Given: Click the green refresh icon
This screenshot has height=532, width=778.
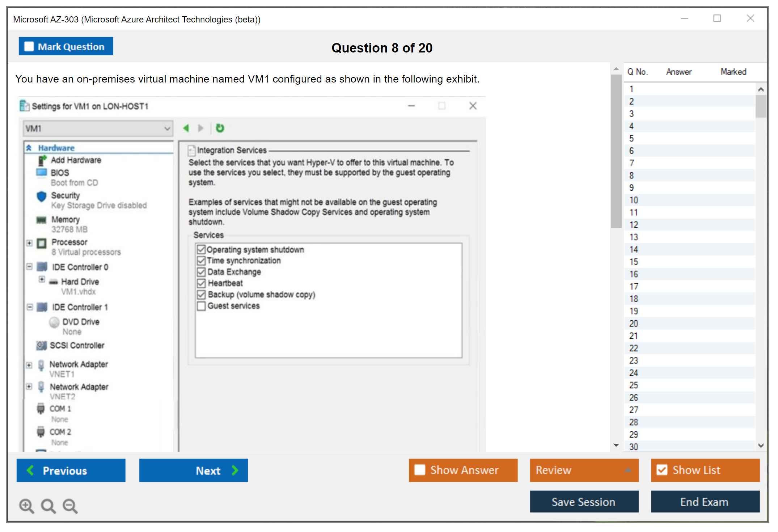Looking at the screenshot, I should 220,128.
